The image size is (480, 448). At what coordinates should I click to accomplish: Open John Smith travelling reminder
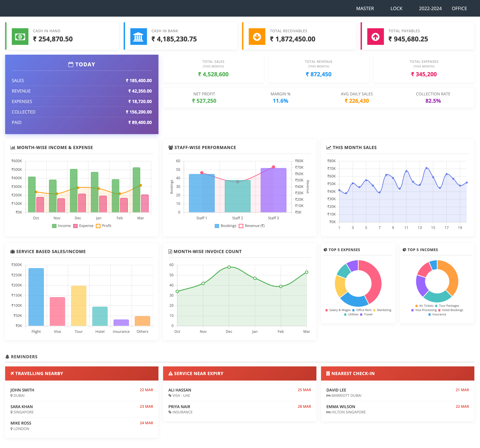[82, 393]
